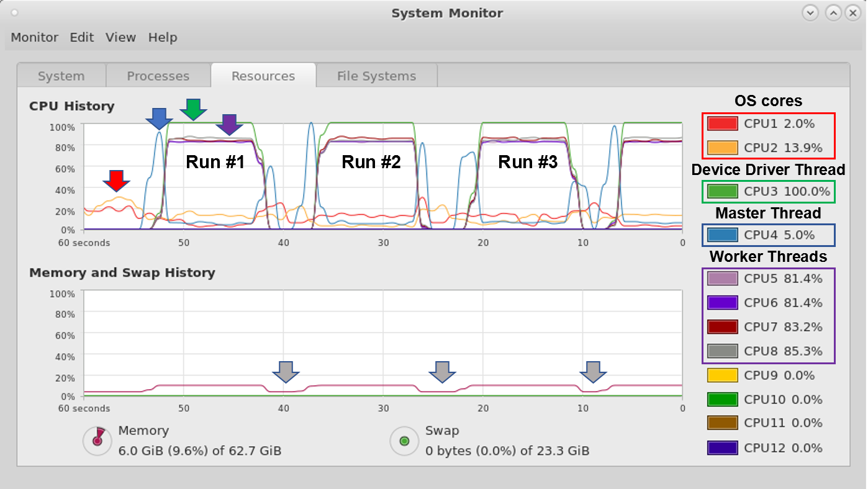Switch to the System tab
This screenshot has height=489, width=868.
coord(61,76)
